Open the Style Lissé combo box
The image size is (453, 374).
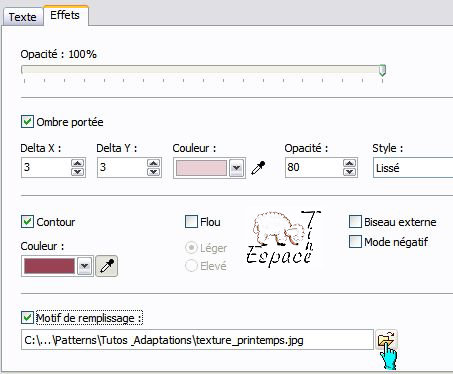click(413, 168)
